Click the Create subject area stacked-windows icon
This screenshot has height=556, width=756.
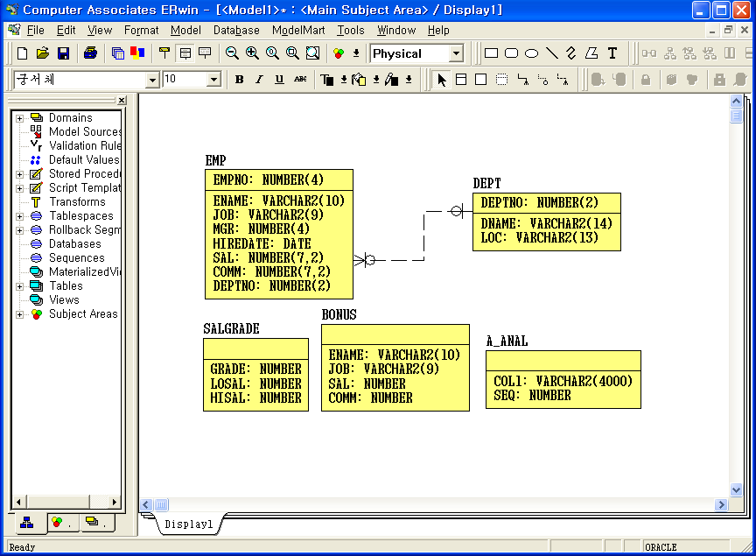(x=117, y=53)
